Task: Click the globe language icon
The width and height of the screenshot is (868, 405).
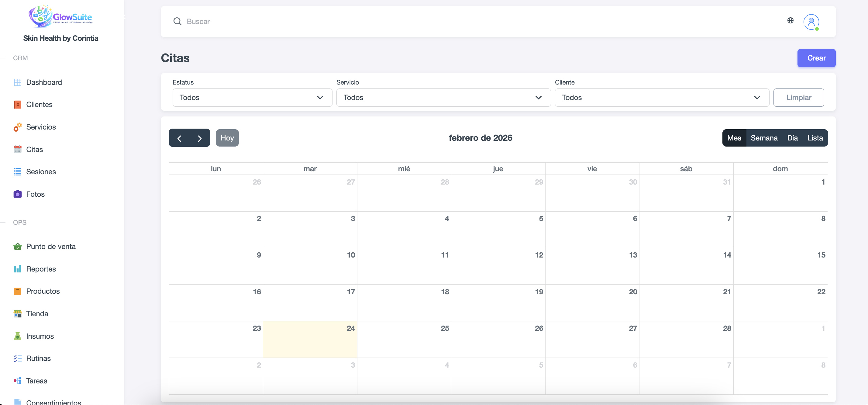Action: (790, 21)
